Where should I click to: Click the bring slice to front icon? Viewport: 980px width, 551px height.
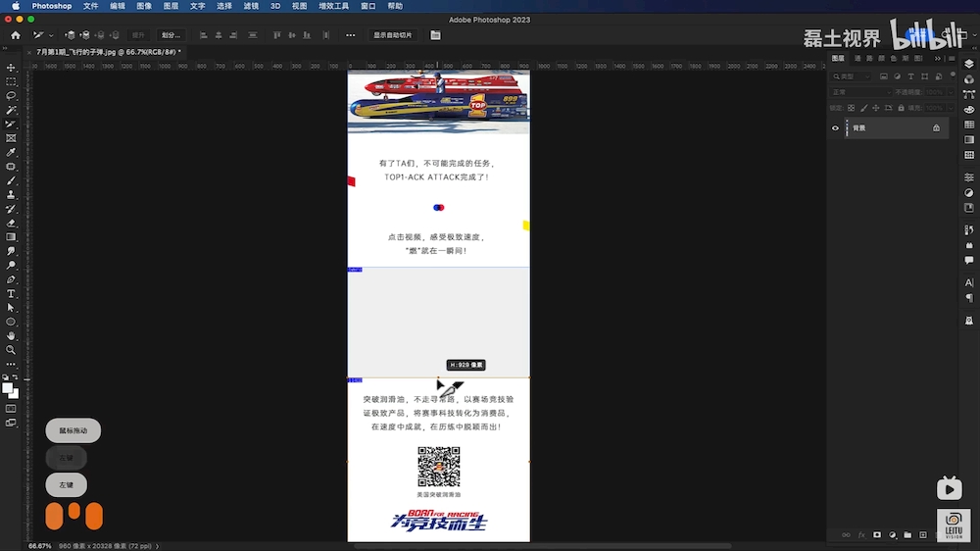tap(70, 35)
